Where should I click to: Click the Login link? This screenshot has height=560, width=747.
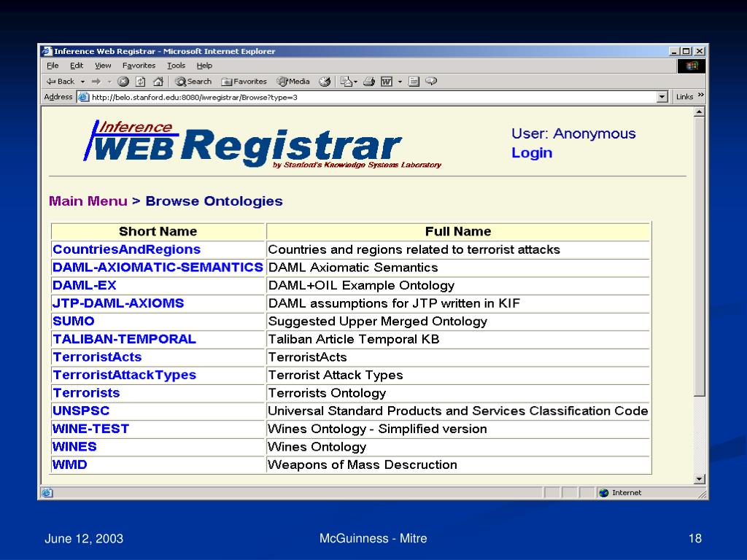tap(532, 153)
